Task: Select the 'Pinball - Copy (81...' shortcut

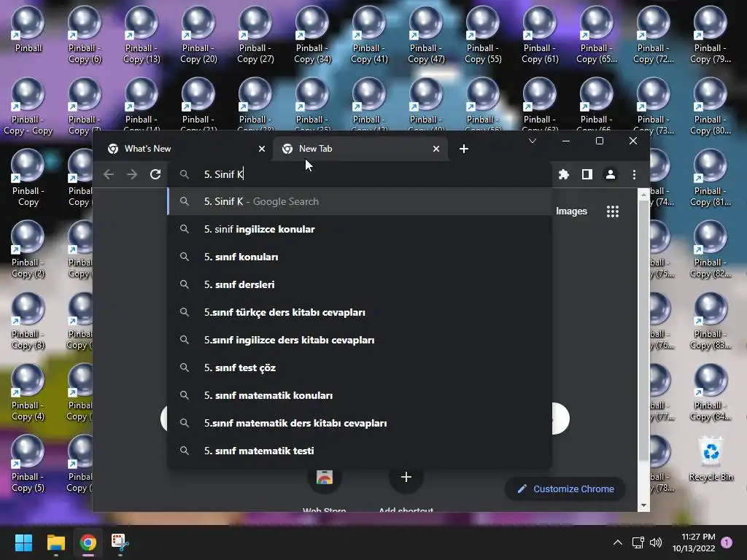Action: [x=711, y=178]
